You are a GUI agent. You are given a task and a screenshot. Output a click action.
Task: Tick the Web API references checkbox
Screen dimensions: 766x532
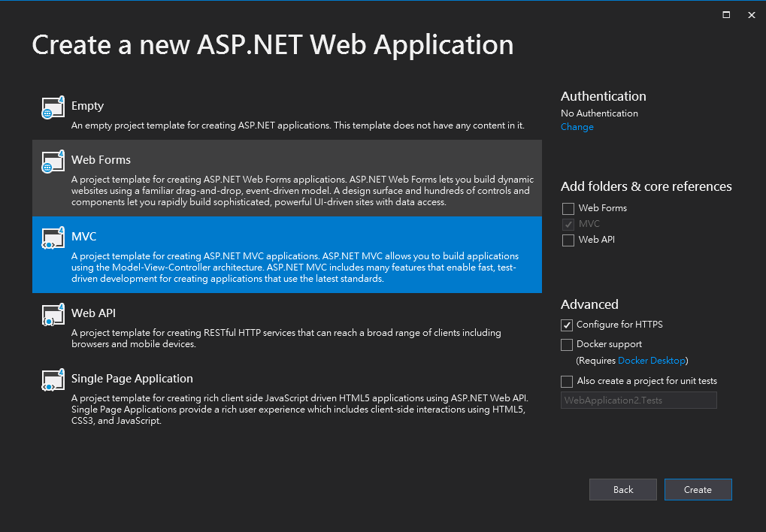568,240
